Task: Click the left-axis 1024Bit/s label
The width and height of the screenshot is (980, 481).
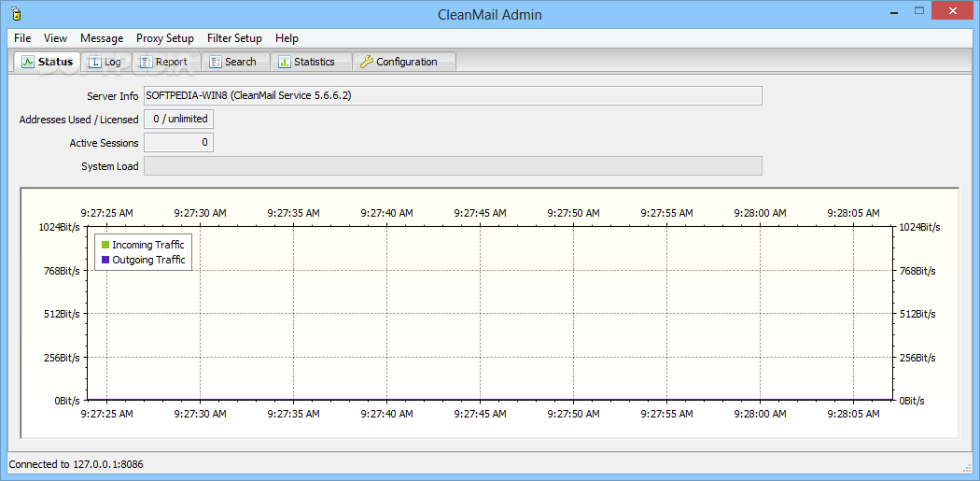Action: coord(61,227)
